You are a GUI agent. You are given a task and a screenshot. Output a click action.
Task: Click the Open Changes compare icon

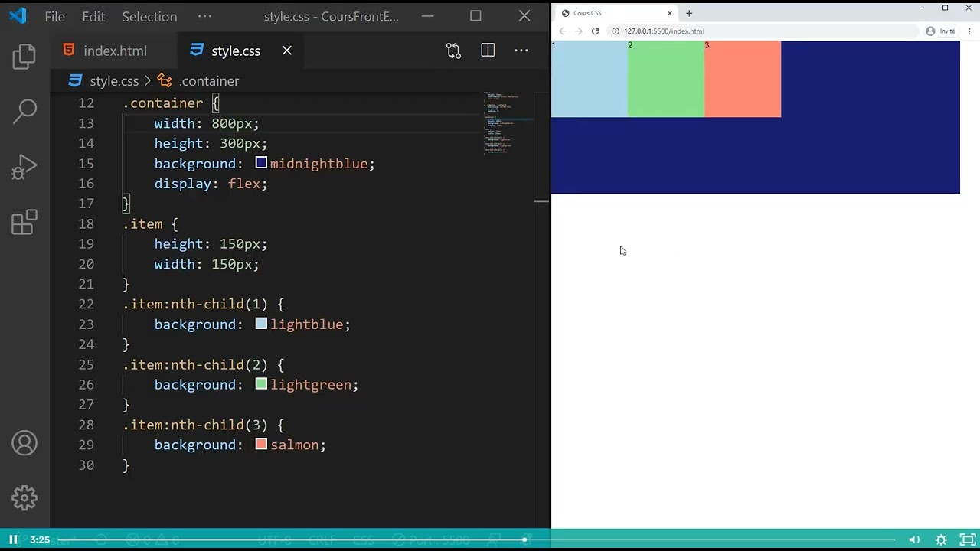[453, 51]
